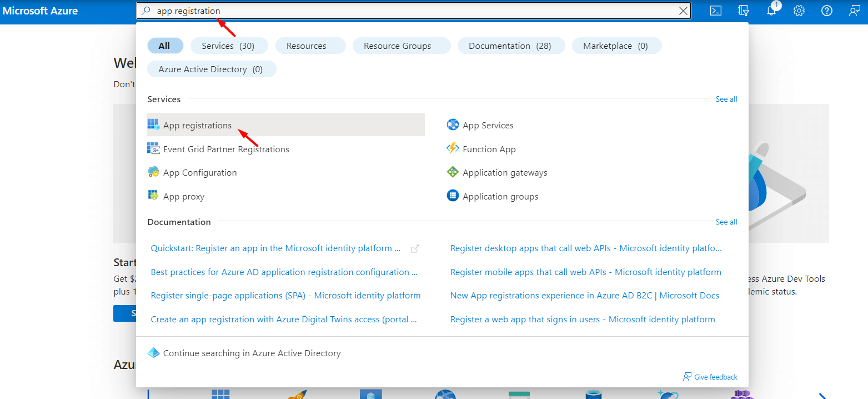Open the App registrations service
Viewport: 868px width, 399px height.
197,124
